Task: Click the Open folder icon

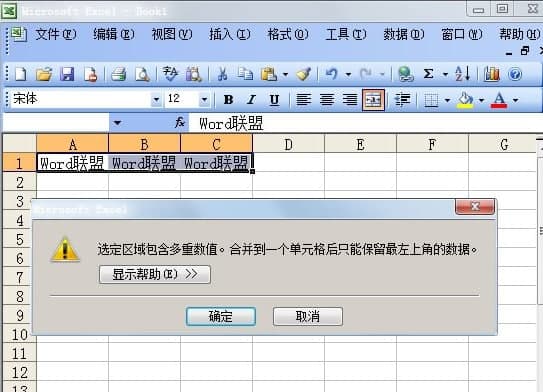Action: pyautogui.click(x=44, y=74)
